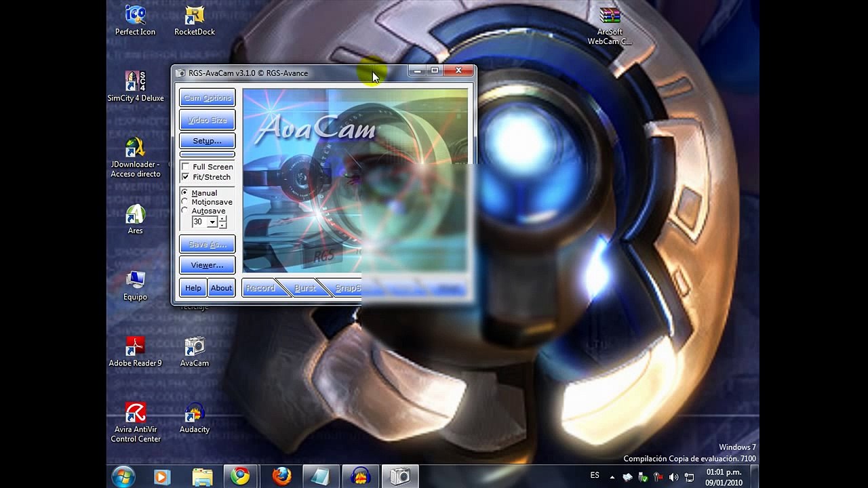The image size is (868, 488).
Task: Select the AvaCam camera taskbar button
Action: click(x=400, y=477)
